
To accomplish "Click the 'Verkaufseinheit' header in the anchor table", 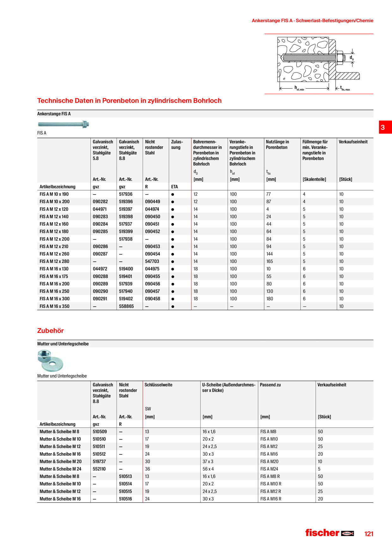I will coord(353,142).
